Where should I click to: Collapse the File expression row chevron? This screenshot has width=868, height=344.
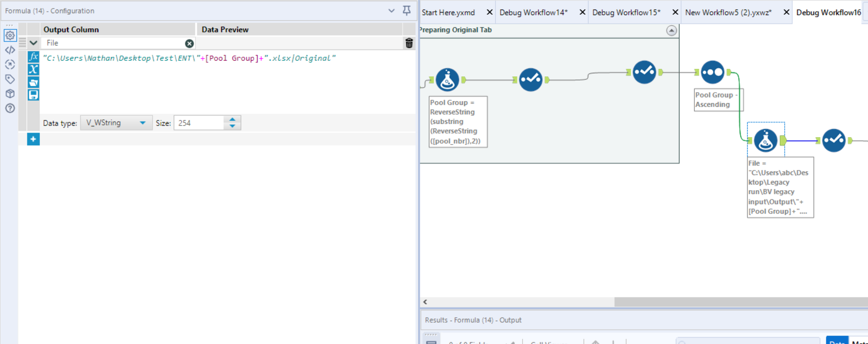tap(33, 43)
